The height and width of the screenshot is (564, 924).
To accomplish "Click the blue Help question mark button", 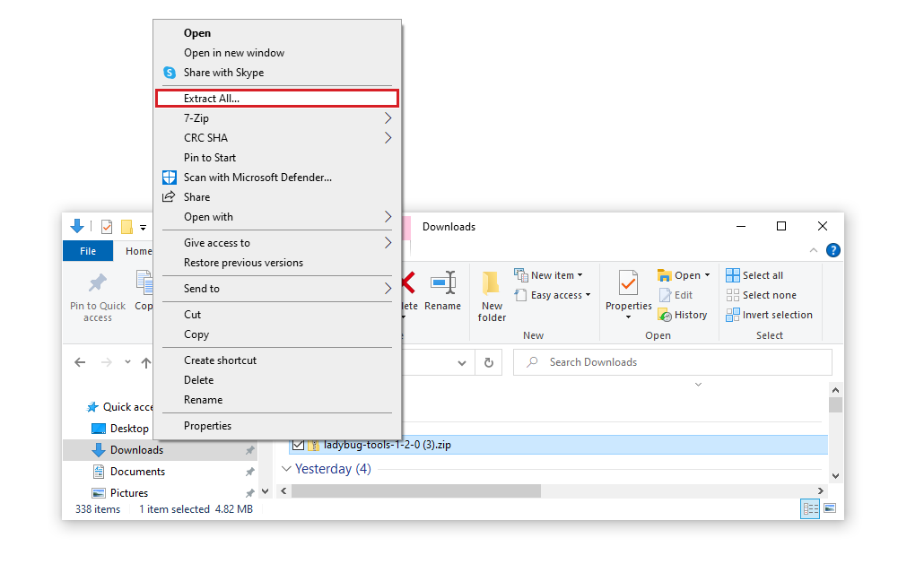I will [x=832, y=250].
